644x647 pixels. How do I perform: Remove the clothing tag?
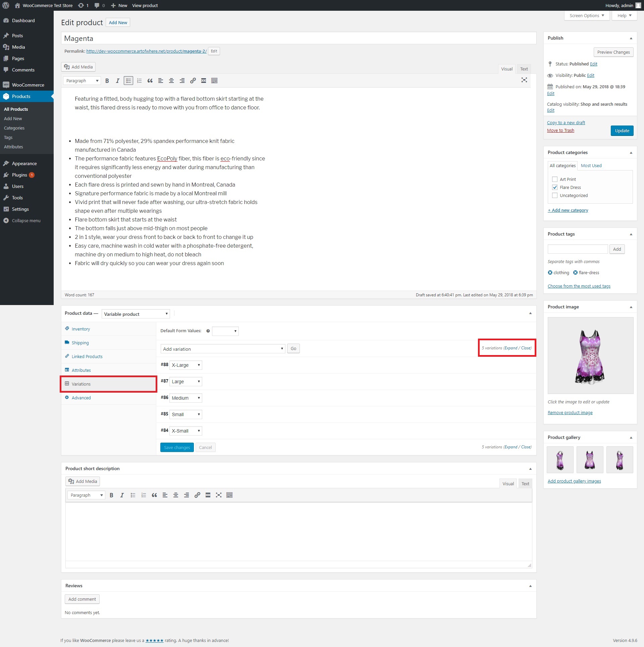[550, 272]
